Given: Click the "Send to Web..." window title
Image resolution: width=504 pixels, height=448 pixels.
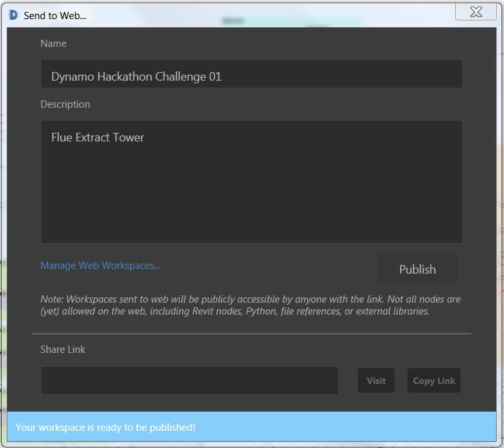Looking at the screenshot, I should pyautogui.click(x=55, y=16).
